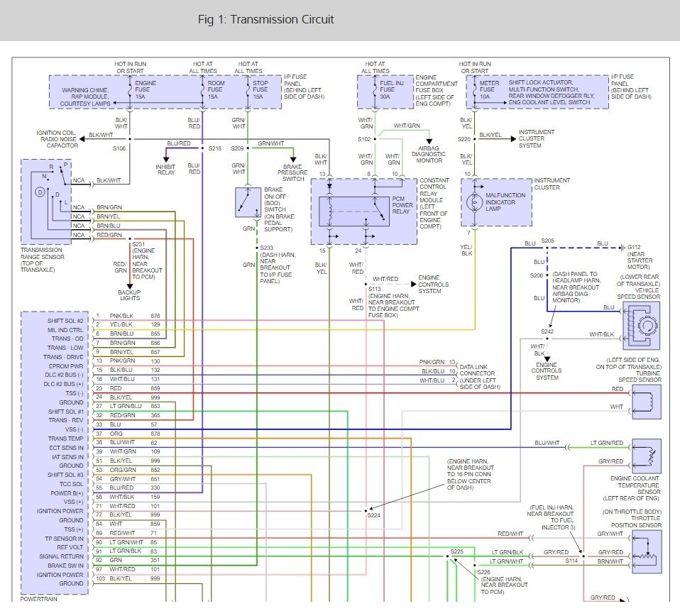Click the S231 splice label
680x616 pixels.
pos(139,244)
